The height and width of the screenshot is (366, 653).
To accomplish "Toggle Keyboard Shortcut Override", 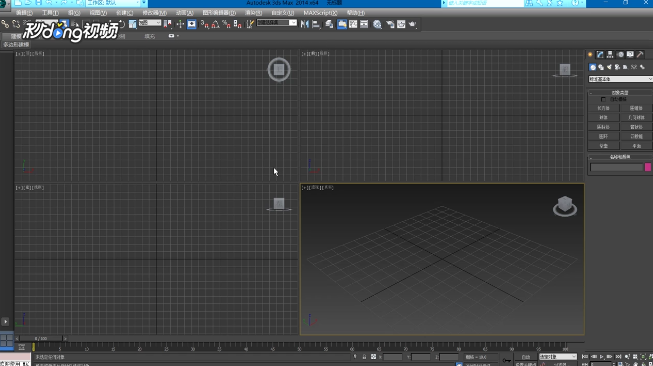I will click(x=192, y=24).
